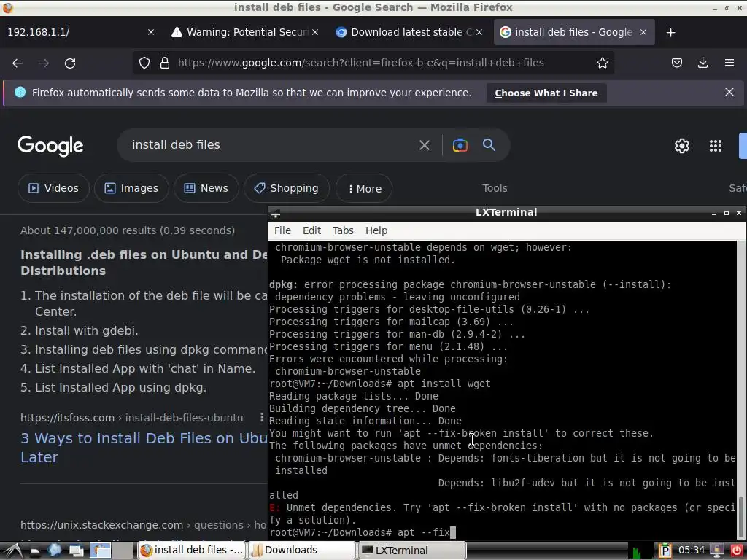This screenshot has width=747, height=560.
Task: Switch to LXTerminal window in taskbar
Action: coord(411,551)
